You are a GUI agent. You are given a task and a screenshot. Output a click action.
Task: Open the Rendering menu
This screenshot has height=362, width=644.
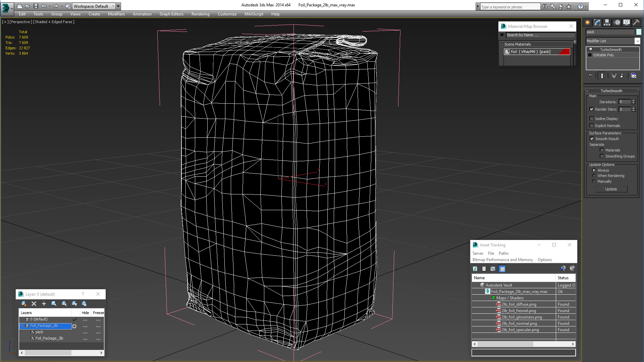[x=200, y=14]
